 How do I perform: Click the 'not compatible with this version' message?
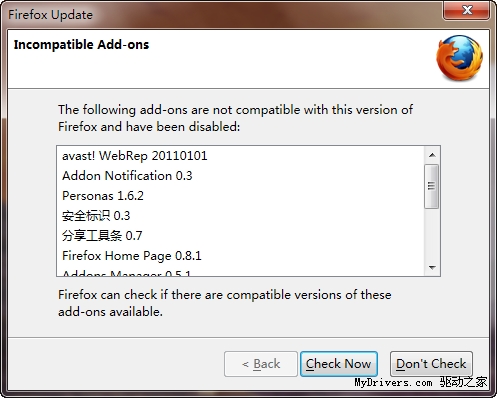coord(235,118)
